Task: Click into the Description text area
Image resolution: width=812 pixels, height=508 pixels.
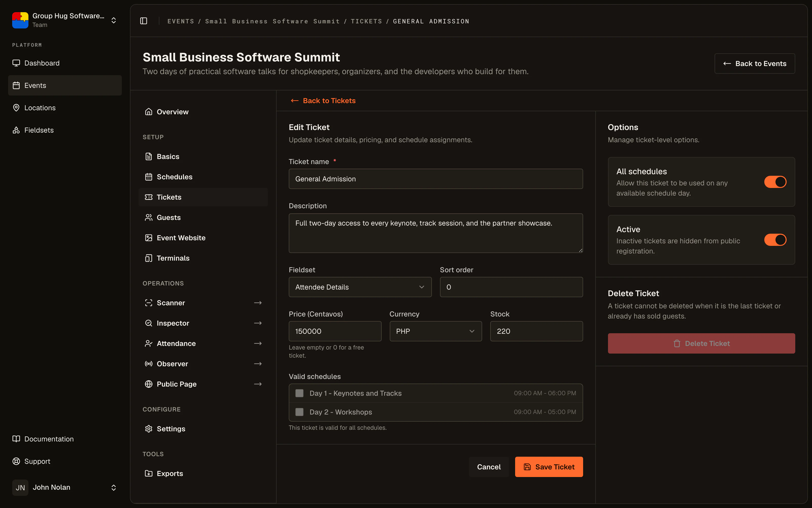Action: tap(435, 233)
